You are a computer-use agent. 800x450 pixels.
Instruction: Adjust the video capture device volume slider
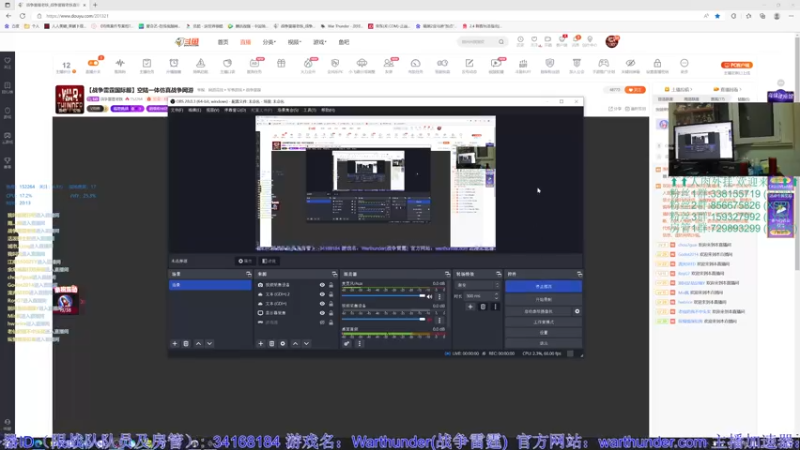[384, 319]
